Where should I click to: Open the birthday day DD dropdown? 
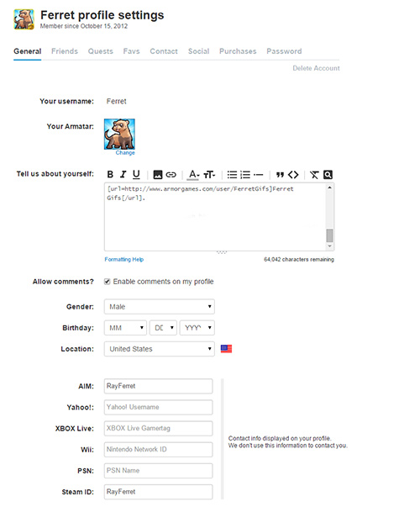click(163, 328)
